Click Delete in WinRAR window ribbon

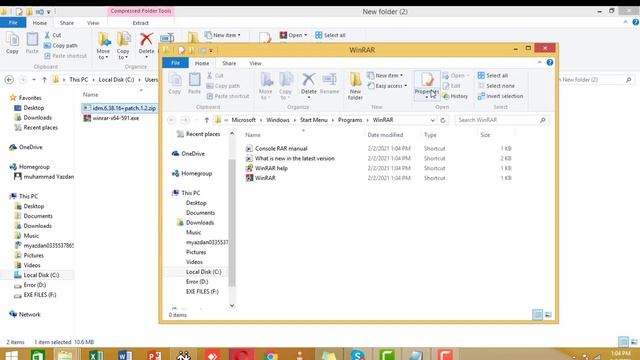(309, 84)
